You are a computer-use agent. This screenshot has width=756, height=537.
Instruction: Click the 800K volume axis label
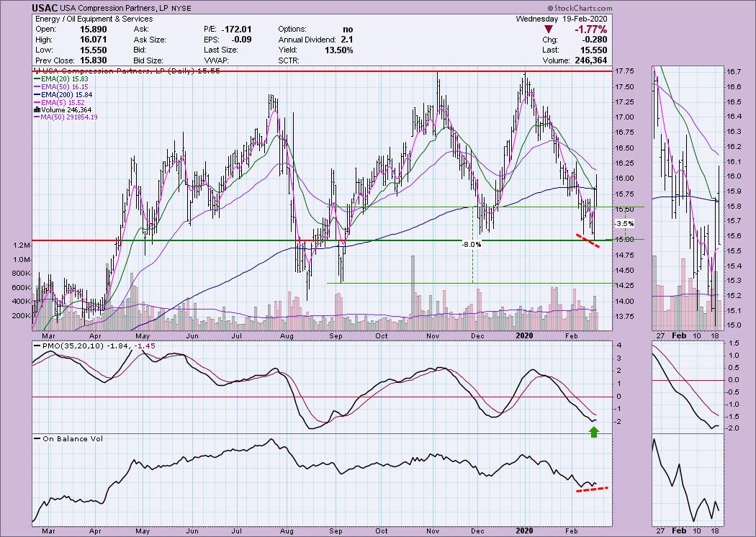[22, 274]
